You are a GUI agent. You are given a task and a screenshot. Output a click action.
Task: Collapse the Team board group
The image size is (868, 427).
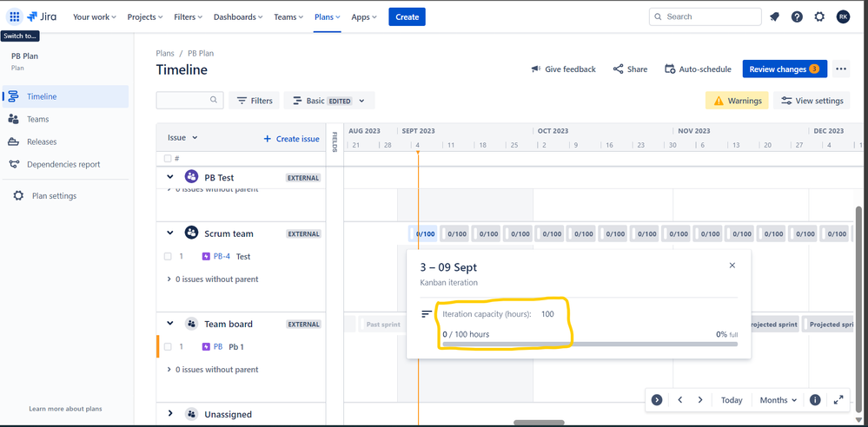coord(170,324)
